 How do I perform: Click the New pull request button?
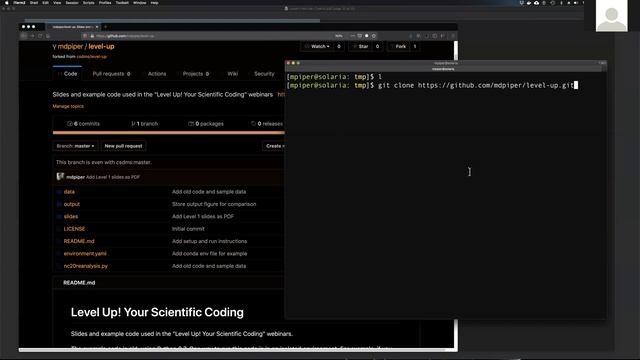(123, 146)
